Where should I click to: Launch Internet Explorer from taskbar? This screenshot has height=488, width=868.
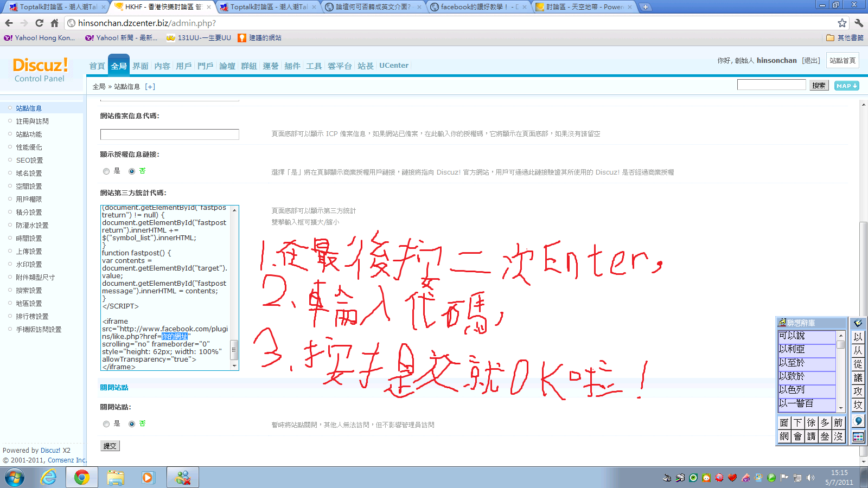49,477
